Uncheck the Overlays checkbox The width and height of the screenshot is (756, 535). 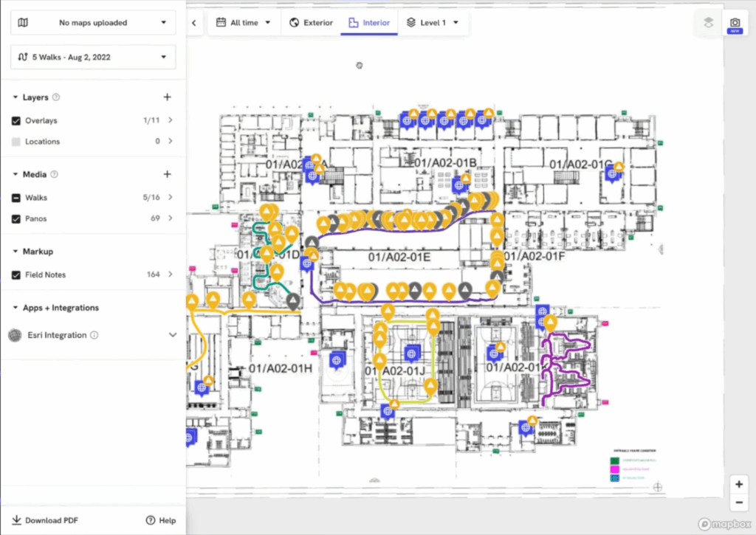pos(16,120)
